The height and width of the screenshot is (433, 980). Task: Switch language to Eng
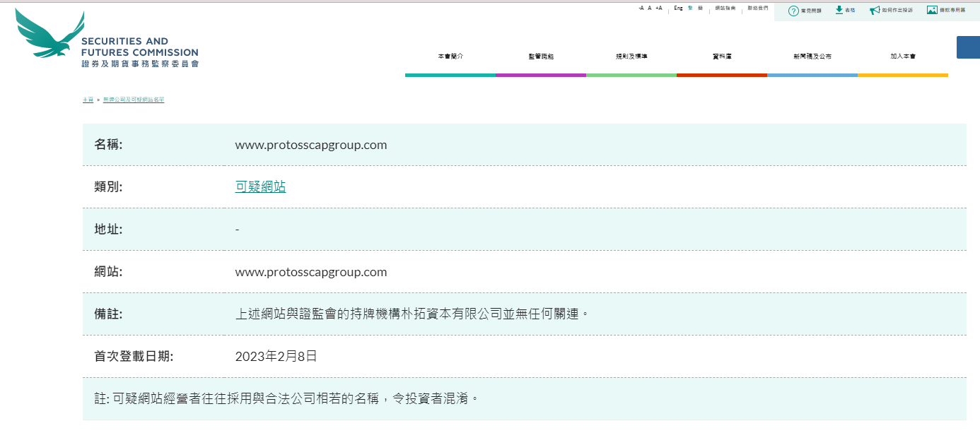click(x=678, y=8)
